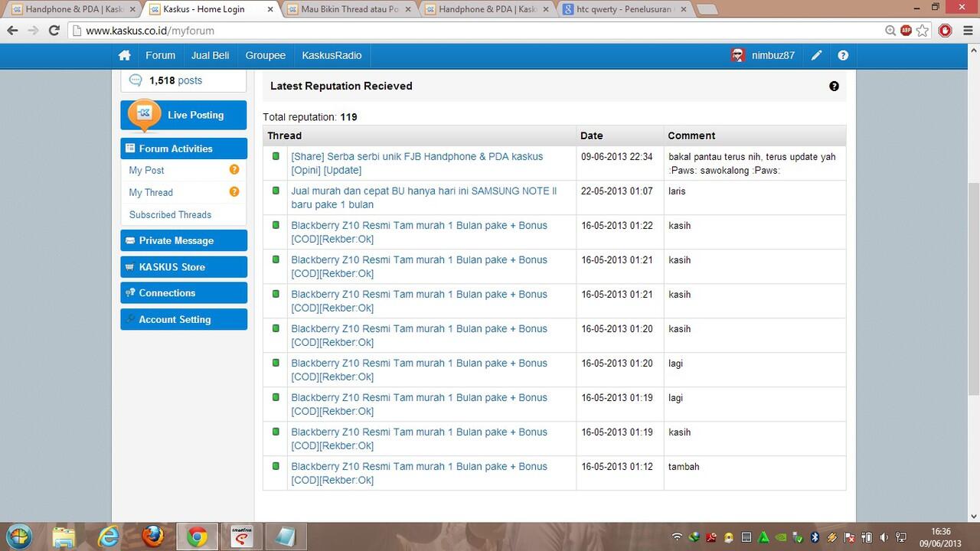Open the nimbuz87 profile link
Viewport: 980px width, 551px height.
[x=773, y=55]
